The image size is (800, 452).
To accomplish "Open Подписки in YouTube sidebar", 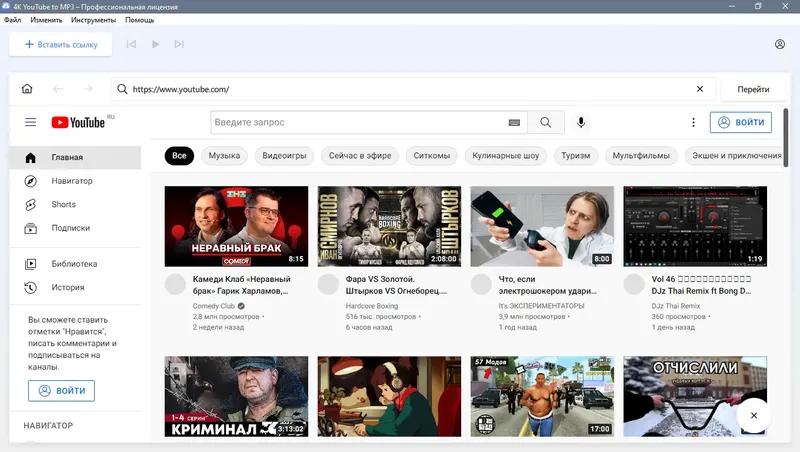I will (75, 228).
